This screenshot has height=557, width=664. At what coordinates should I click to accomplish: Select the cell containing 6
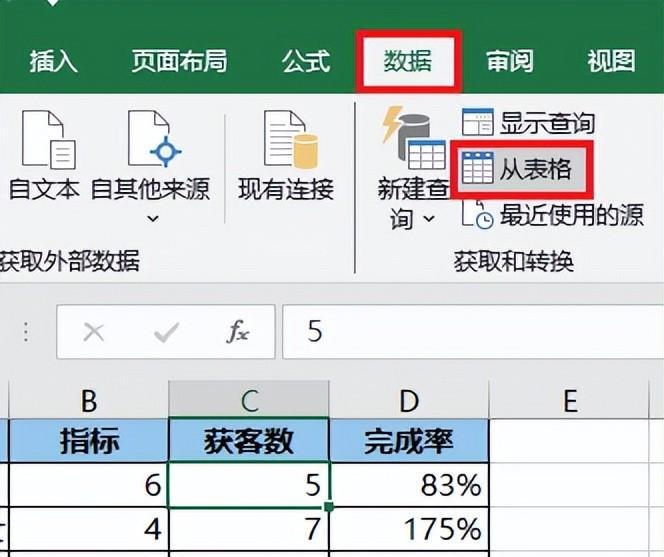click(89, 485)
